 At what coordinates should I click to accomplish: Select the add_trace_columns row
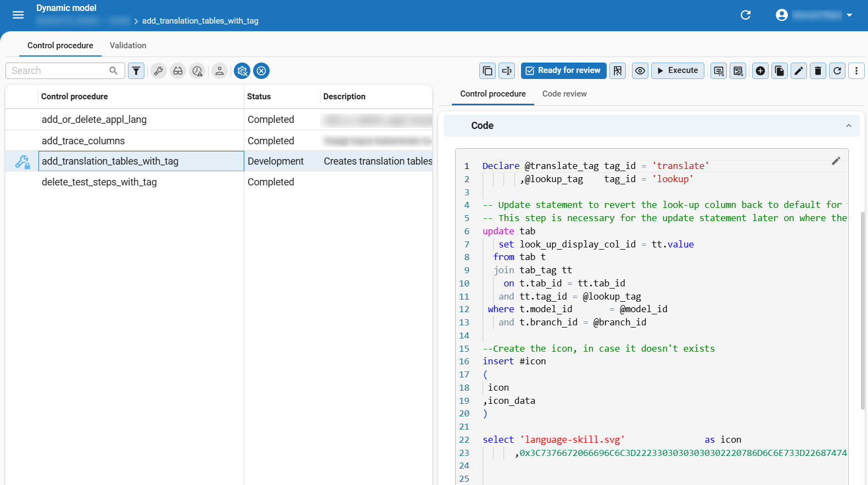pyautogui.click(x=219, y=141)
